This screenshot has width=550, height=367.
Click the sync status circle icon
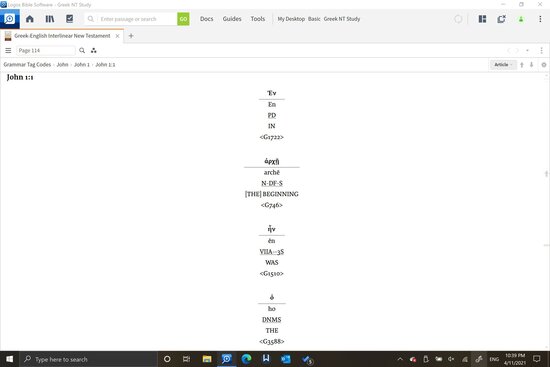click(x=458, y=19)
